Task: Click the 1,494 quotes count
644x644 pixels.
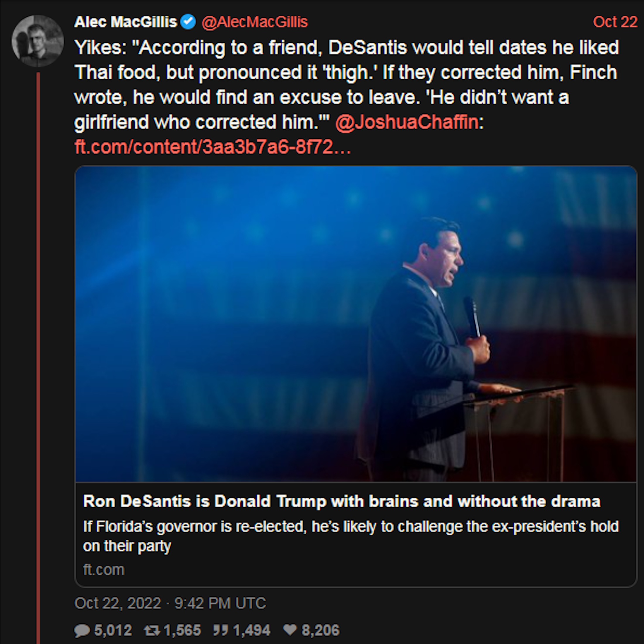Action: (252, 630)
